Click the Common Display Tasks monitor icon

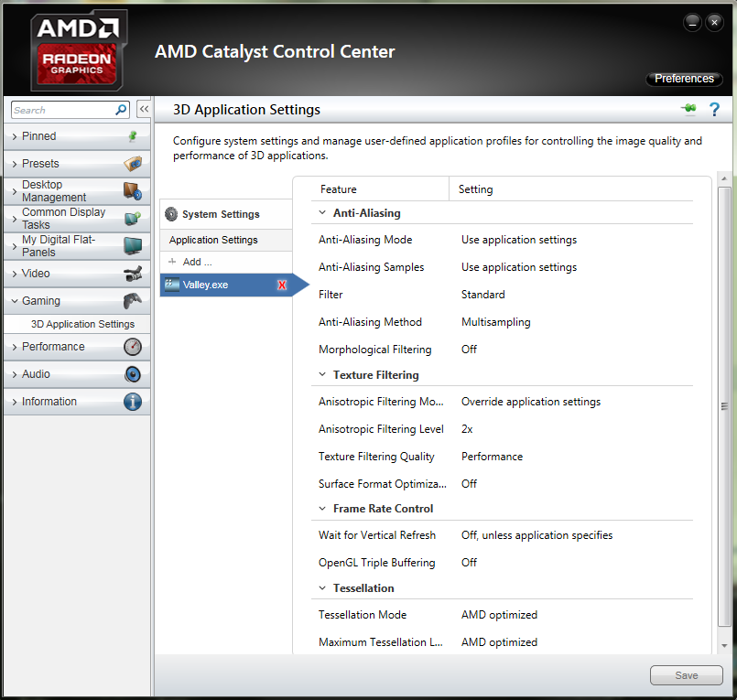133,219
